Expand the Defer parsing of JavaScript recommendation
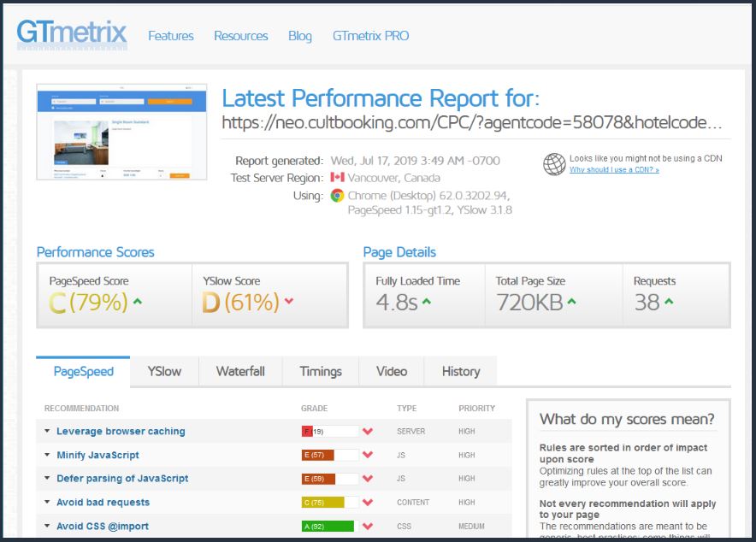The height and width of the screenshot is (542, 756). point(47,478)
